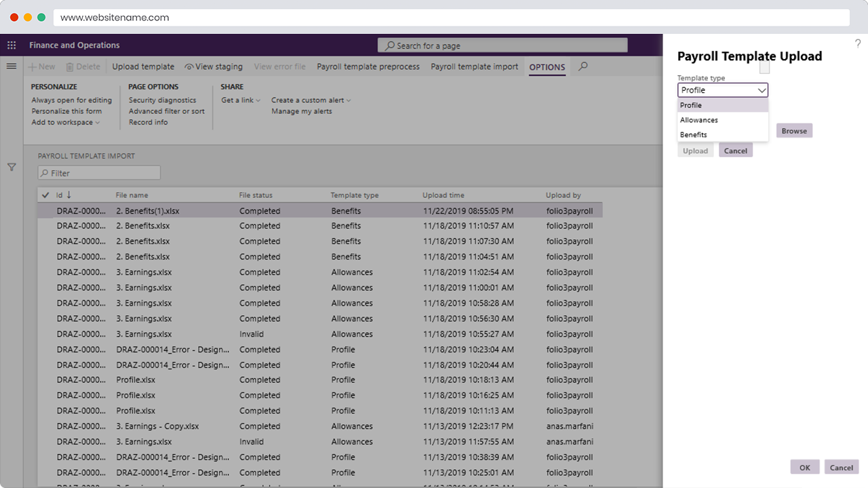This screenshot has width=868, height=488.
Task: Select all rows checkmark in grid header
Action: click(x=45, y=195)
